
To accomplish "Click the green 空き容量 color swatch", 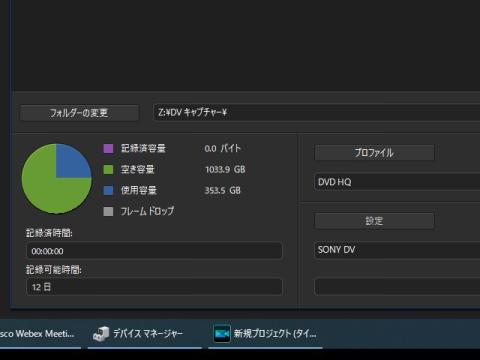I will [108, 169].
